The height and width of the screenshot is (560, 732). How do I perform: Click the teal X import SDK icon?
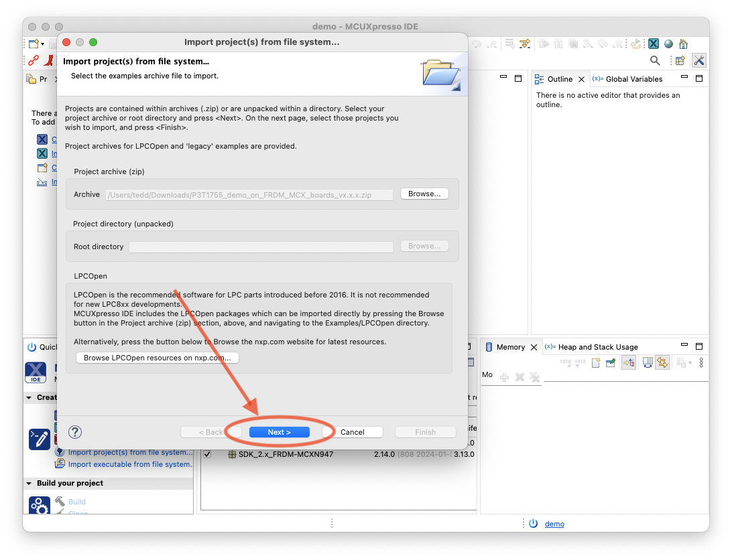click(42, 153)
